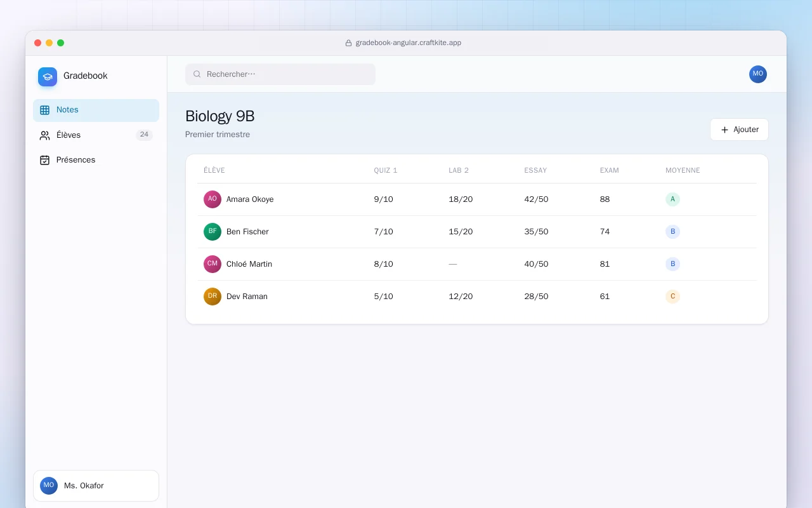This screenshot has height=508, width=812.
Task: Open the MO profile avatar in top bar
Action: [757, 74]
